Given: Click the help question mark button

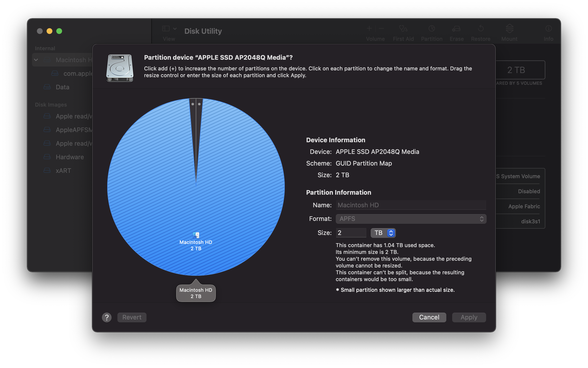Looking at the screenshot, I should pyautogui.click(x=106, y=317).
